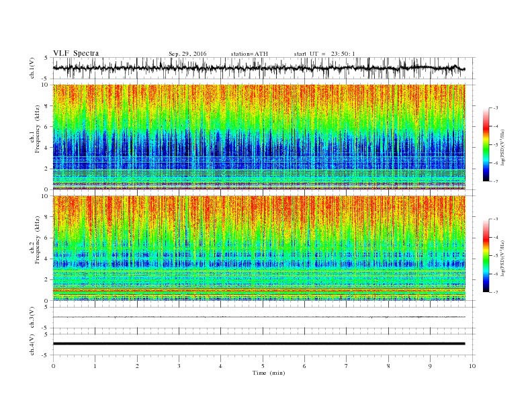Click the dark blue 4 kHz band in ch.1 spectrogram
Screen dimensions: 532x411
259,148
